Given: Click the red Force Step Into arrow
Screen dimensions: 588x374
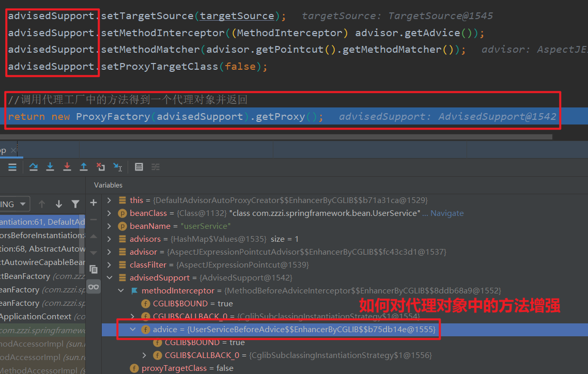Looking at the screenshot, I should point(67,167).
